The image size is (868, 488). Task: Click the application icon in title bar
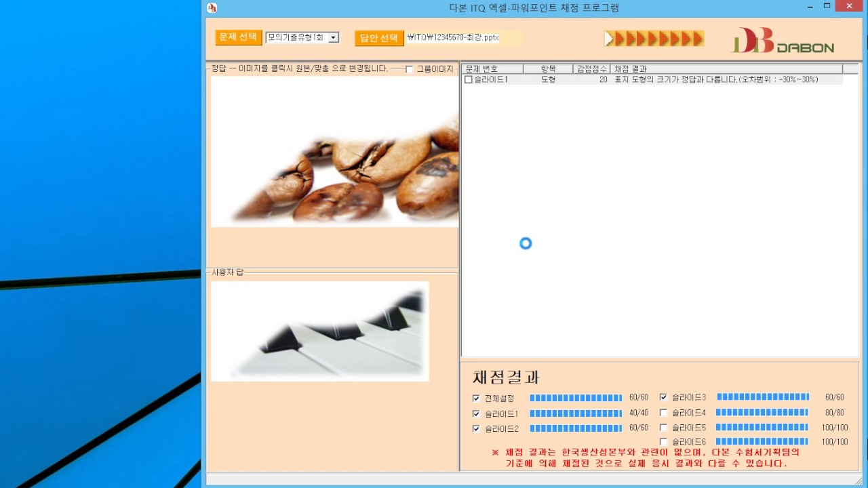(x=212, y=8)
